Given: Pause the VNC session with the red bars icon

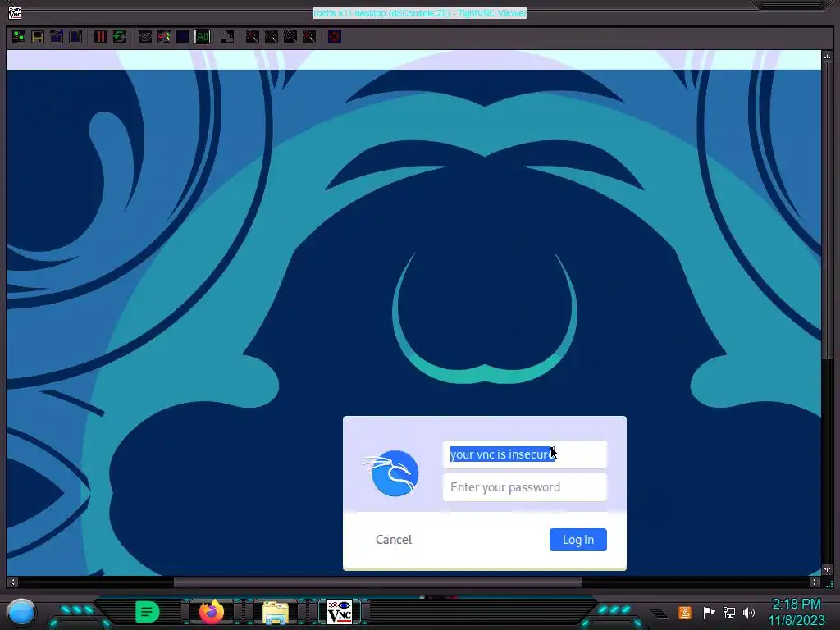Looking at the screenshot, I should [101, 37].
